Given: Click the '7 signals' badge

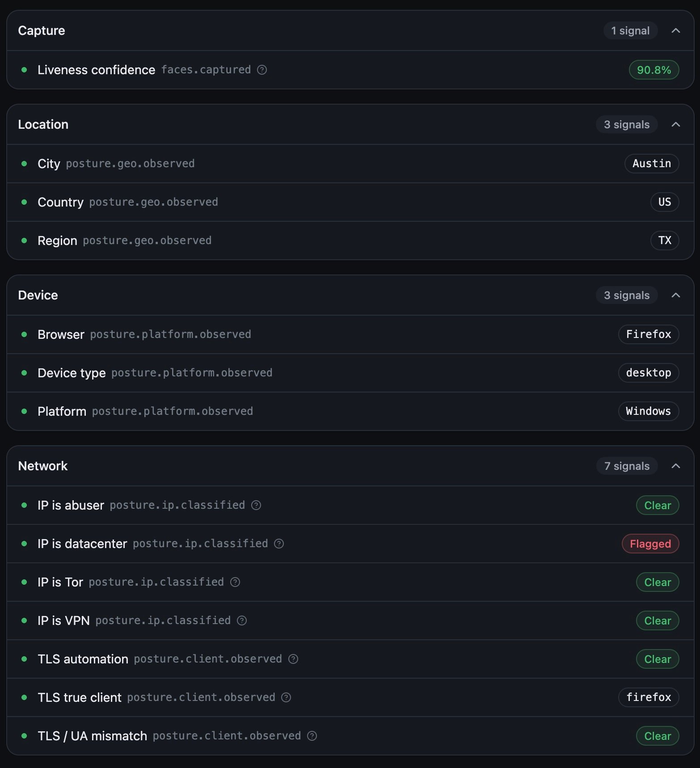Looking at the screenshot, I should click(x=627, y=466).
